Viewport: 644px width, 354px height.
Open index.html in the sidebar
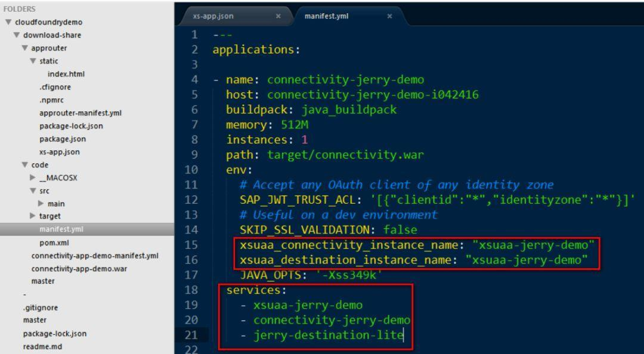(66, 74)
